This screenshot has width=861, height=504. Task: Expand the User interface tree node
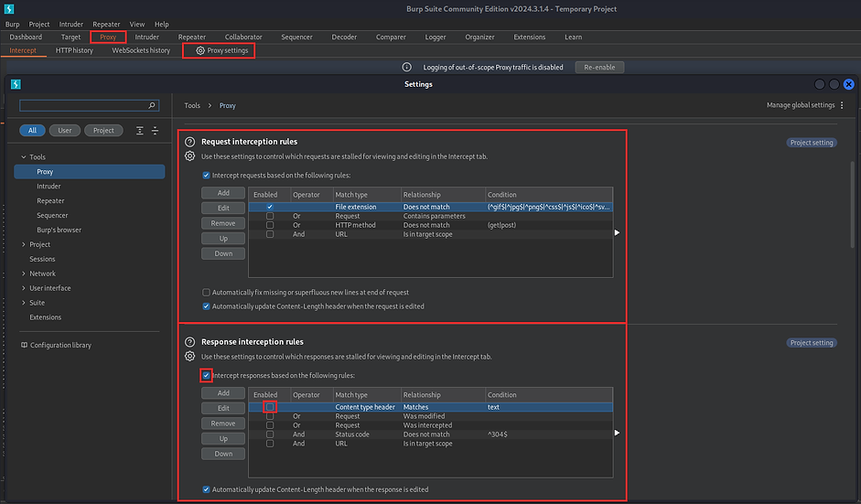click(24, 288)
